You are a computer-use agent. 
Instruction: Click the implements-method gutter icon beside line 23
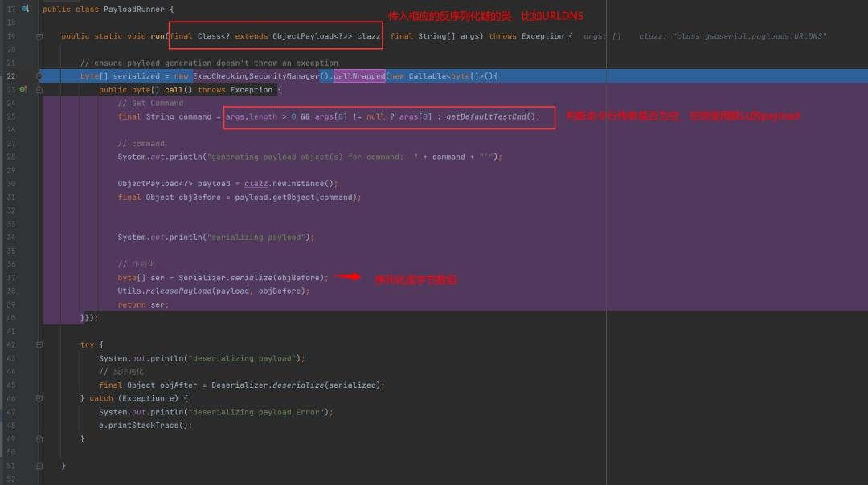23,89
